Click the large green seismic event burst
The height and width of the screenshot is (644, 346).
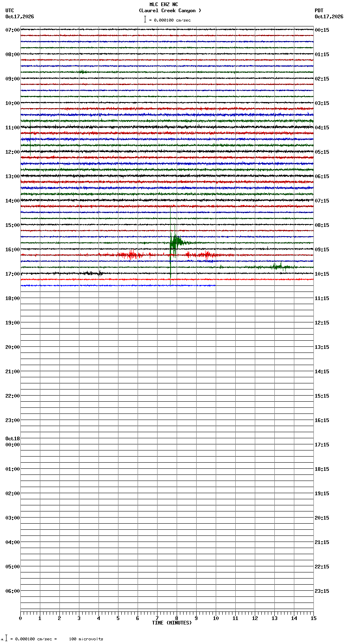[x=176, y=243]
